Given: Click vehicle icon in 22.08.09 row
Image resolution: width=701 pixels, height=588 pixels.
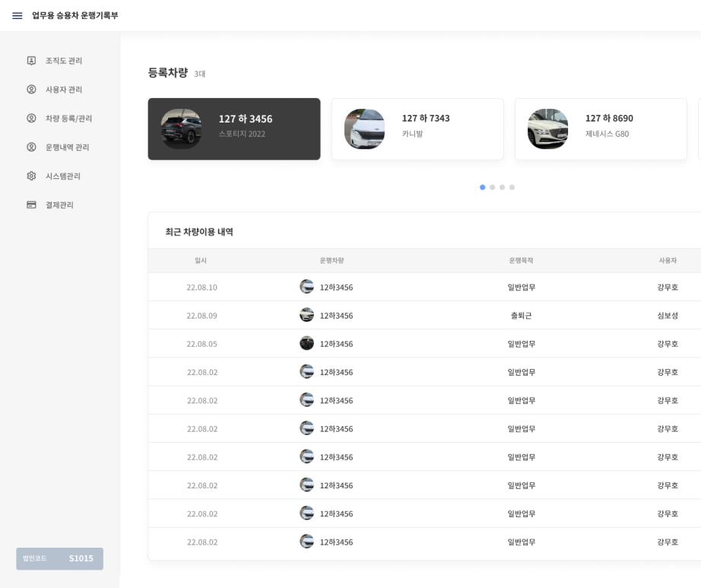Looking at the screenshot, I should click(x=306, y=315).
